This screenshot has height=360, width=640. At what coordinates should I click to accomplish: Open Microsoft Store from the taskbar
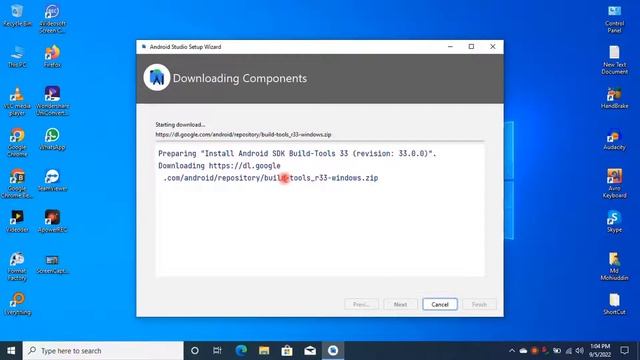[x=287, y=351]
